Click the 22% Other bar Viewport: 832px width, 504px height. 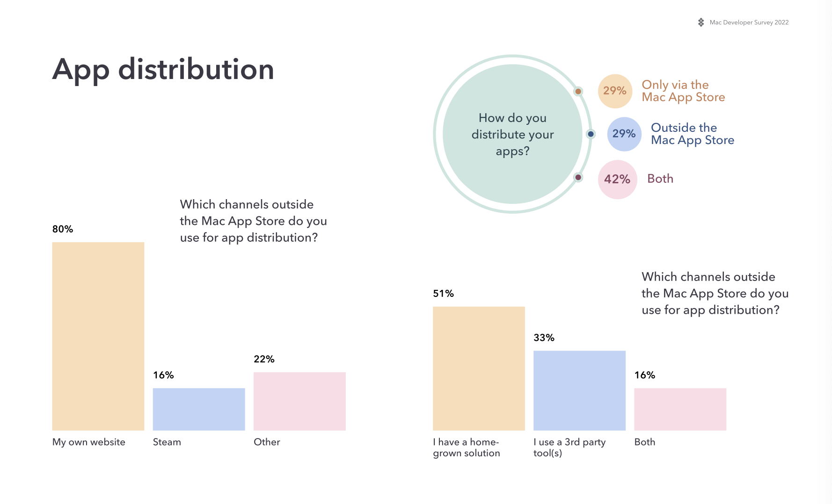[299, 401]
